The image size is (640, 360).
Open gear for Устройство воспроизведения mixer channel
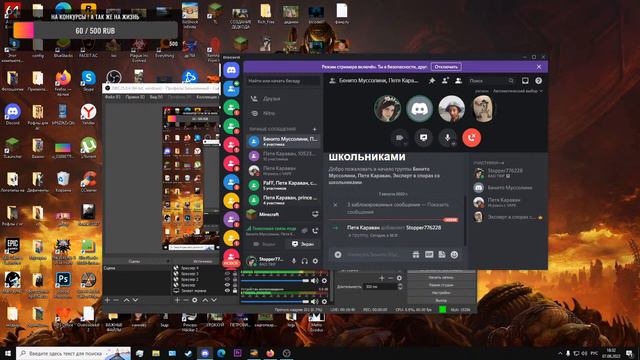click(324, 302)
